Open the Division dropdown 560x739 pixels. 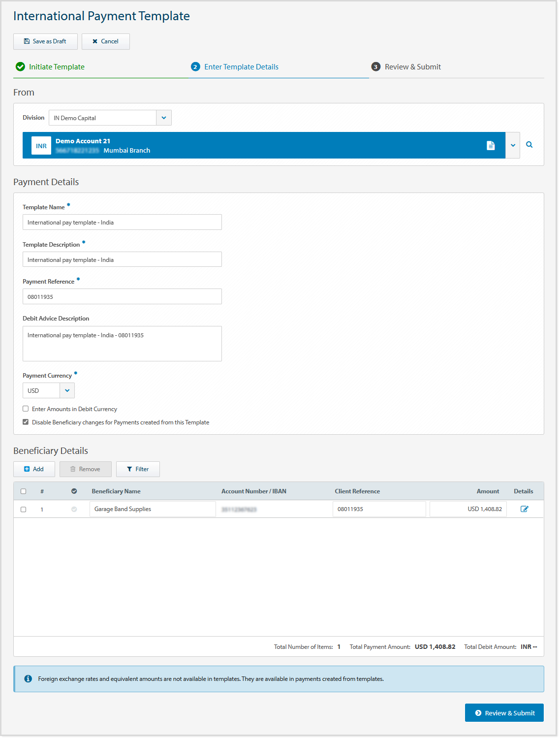tap(163, 118)
